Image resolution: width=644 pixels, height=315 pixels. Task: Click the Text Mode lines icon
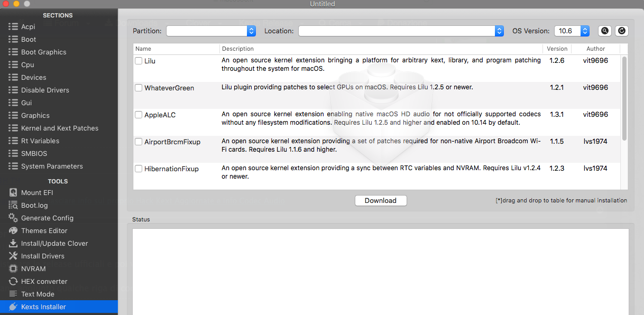click(13, 294)
